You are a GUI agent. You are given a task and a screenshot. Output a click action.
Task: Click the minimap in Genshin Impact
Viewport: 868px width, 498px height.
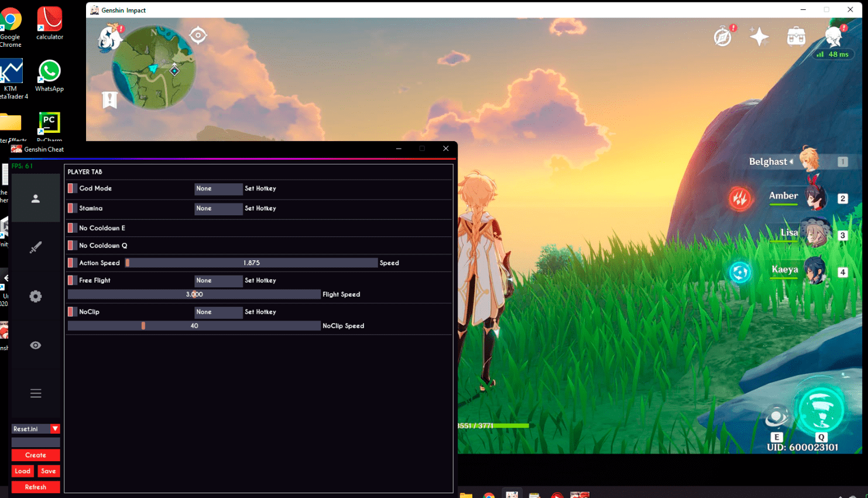[x=153, y=67]
